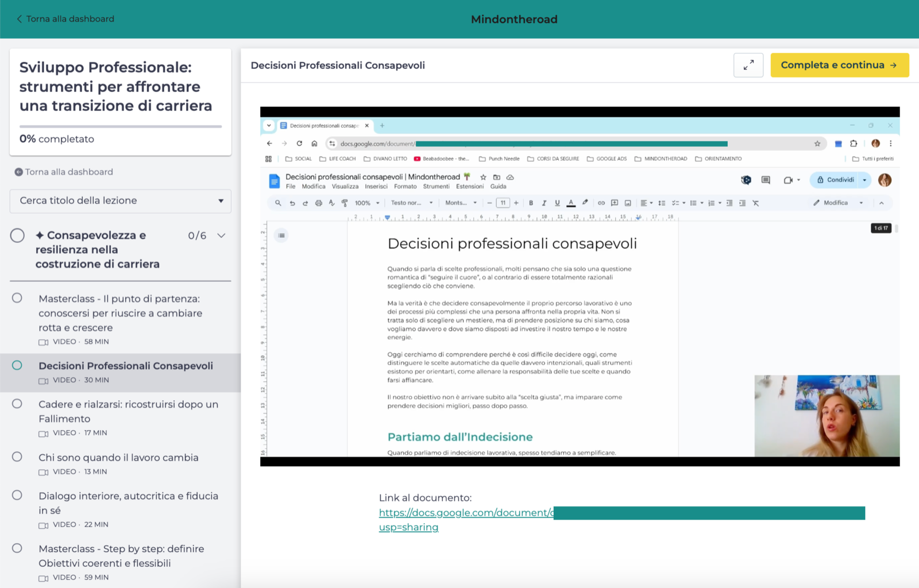This screenshot has width=919, height=588.
Task: Open the lesson in fullscreen with the expand icon
Action: coord(748,65)
